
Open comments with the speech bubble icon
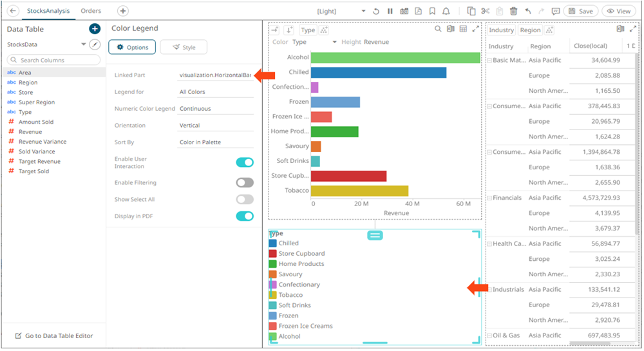coord(555,12)
